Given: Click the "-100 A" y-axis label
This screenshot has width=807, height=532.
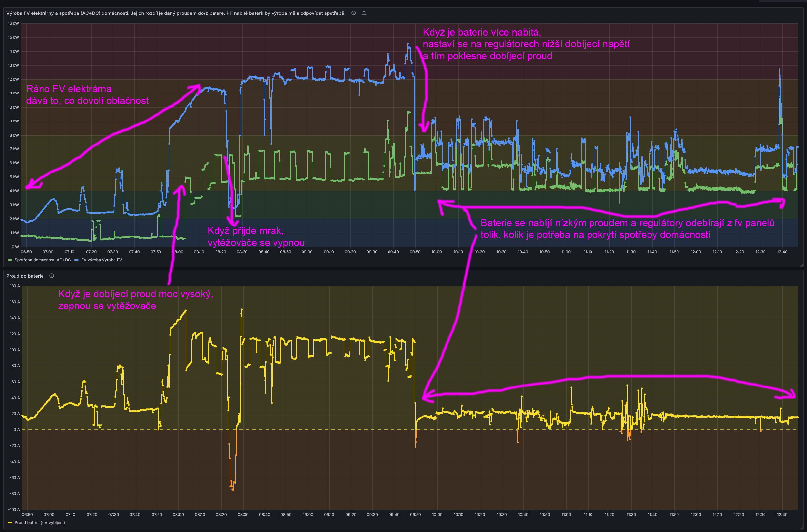Looking at the screenshot, I should [x=14, y=510].
